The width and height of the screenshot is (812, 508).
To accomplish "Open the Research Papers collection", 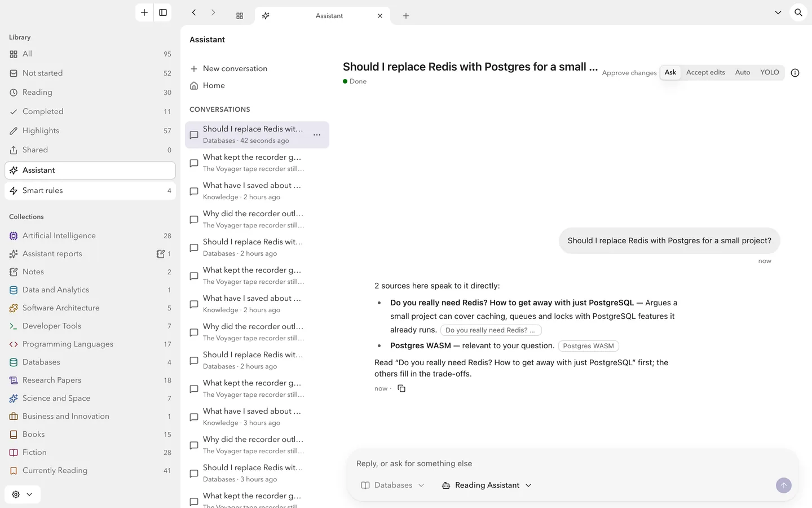I will point(90,380).
